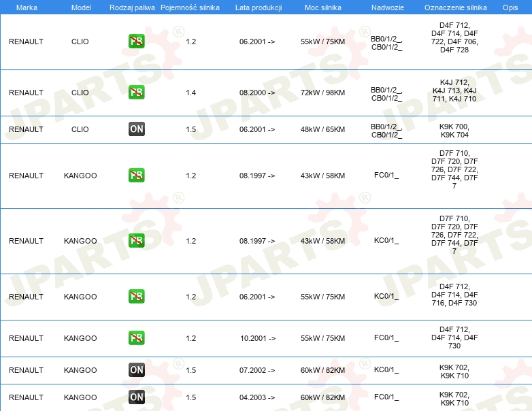Click the Rodzaj paliwa column header
Image resolution: width=532 pixels, height=411 pixels.
(132, 7)
